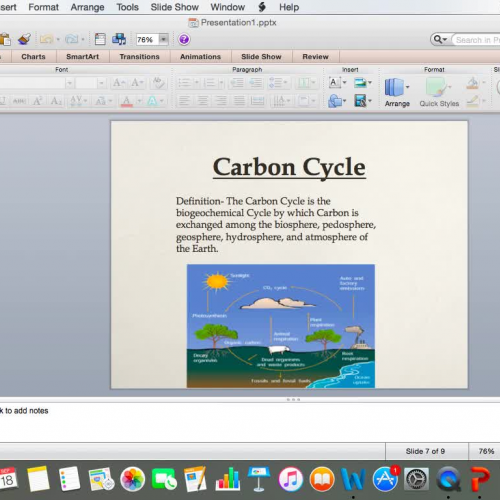Click the distribute text alignment icon
Image resolution: width=500 pixels, height=500 pixels.
tap(257, 101)
